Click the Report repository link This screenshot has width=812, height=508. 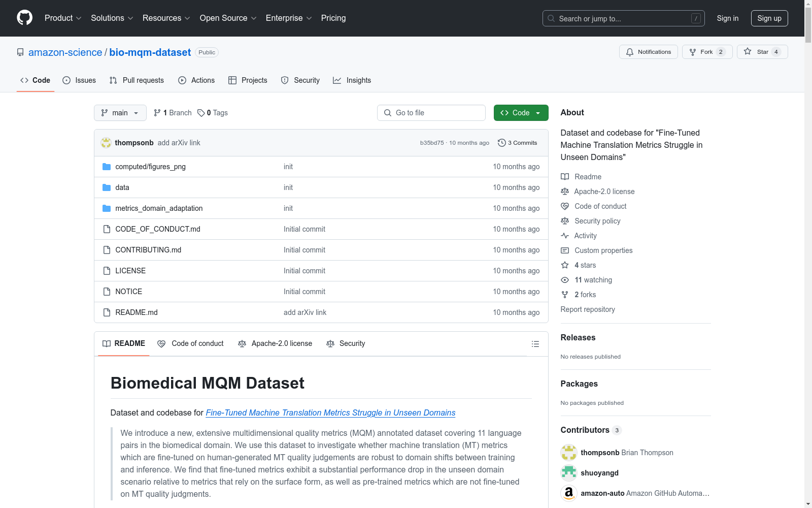point(588,309)
